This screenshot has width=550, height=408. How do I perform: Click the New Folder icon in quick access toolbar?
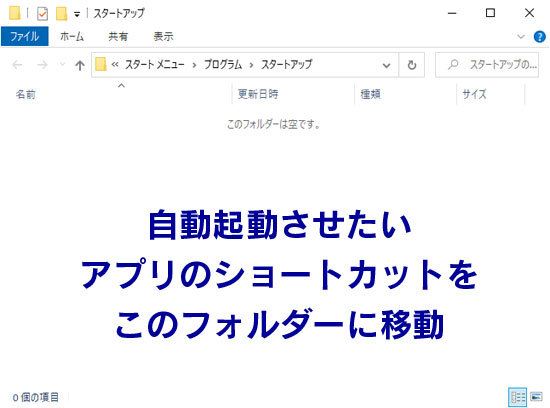(x=61, y=14)
